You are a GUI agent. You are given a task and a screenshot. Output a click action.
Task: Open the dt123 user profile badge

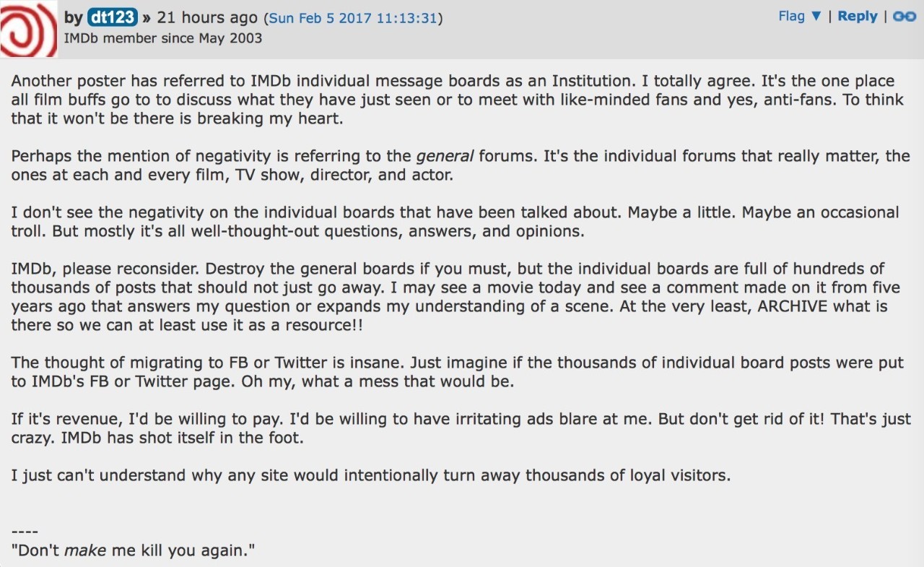tap(112, 17)
